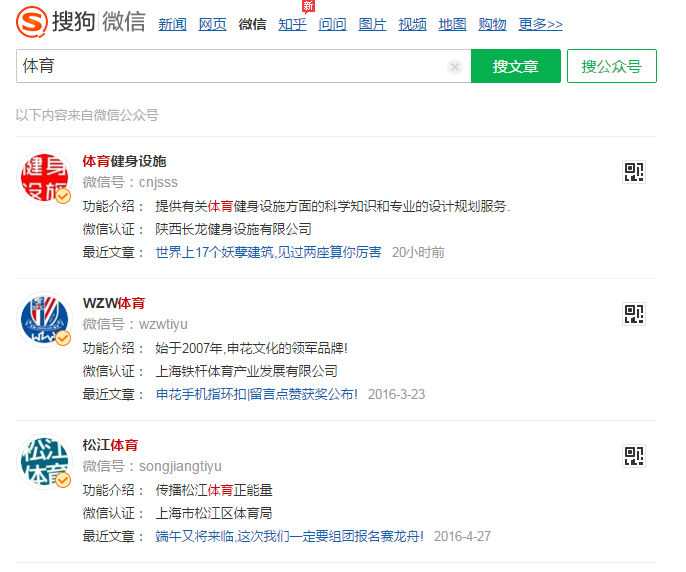Go to the 视频 navigation link
The image size is (686, 572).
(413, 24)
